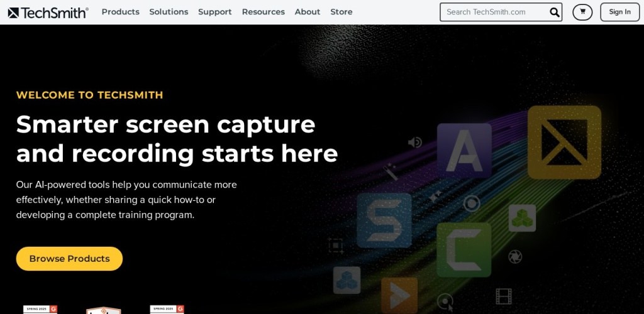Click the green cubes icon
The width and height of the screenshot is (644, 314).
(x=523, y=218)
